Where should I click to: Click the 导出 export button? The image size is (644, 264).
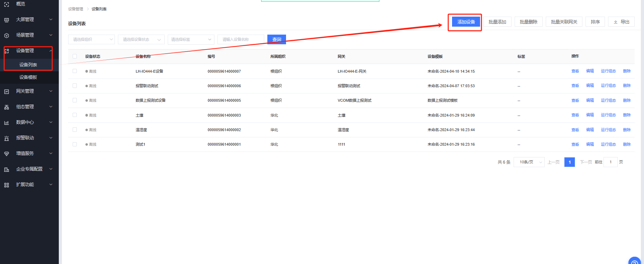point(621,22)
